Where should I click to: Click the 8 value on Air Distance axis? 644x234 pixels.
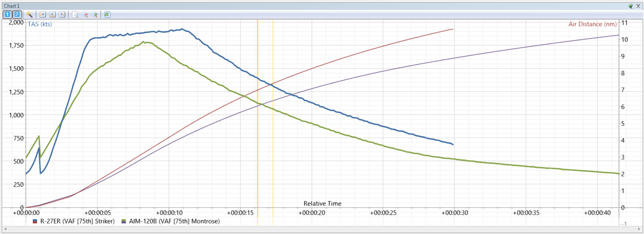tap(623, 73)
